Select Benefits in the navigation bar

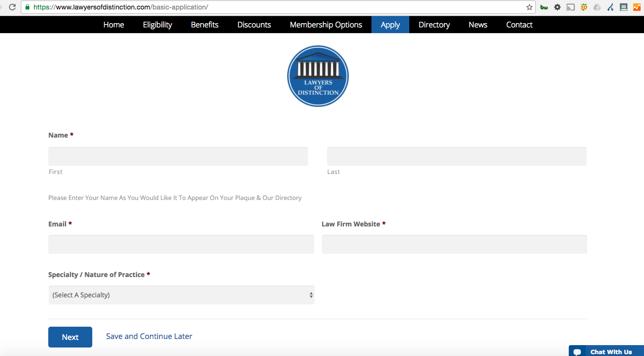coord(205,25)
